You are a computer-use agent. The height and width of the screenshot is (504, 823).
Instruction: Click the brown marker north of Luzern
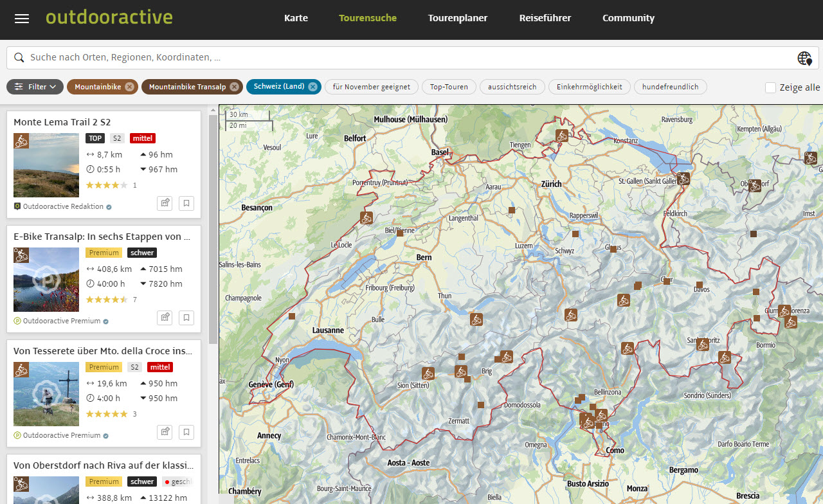coord(512,210)
